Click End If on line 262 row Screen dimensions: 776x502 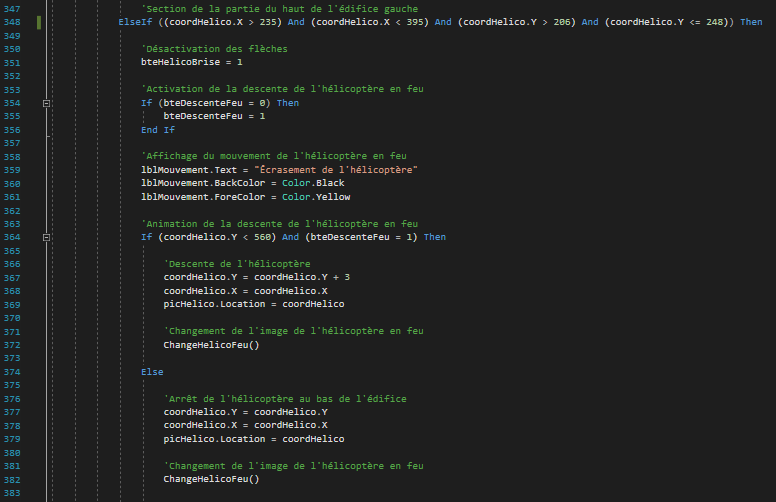[x=158, y=130]
